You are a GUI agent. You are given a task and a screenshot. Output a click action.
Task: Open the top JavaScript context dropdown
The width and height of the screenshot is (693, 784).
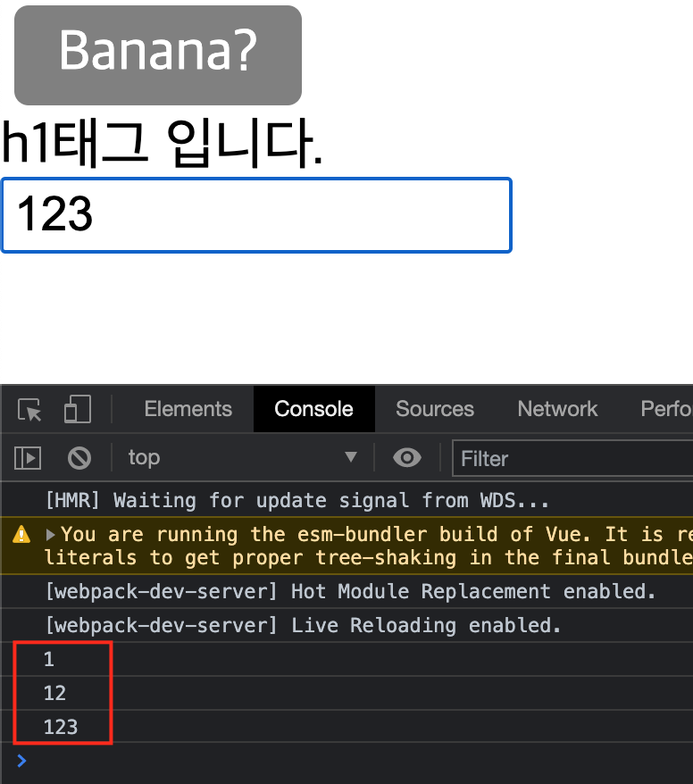tap(243, 457)
